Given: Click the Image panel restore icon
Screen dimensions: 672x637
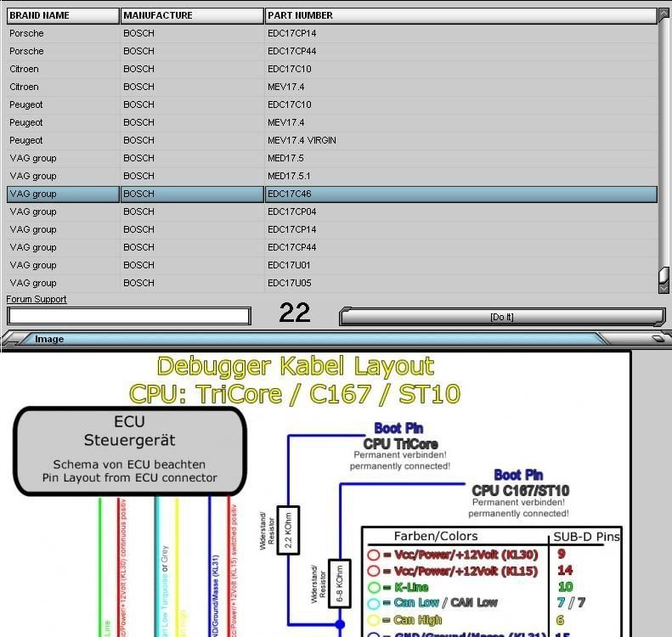Looking at the screenshot, I should 658,339.
